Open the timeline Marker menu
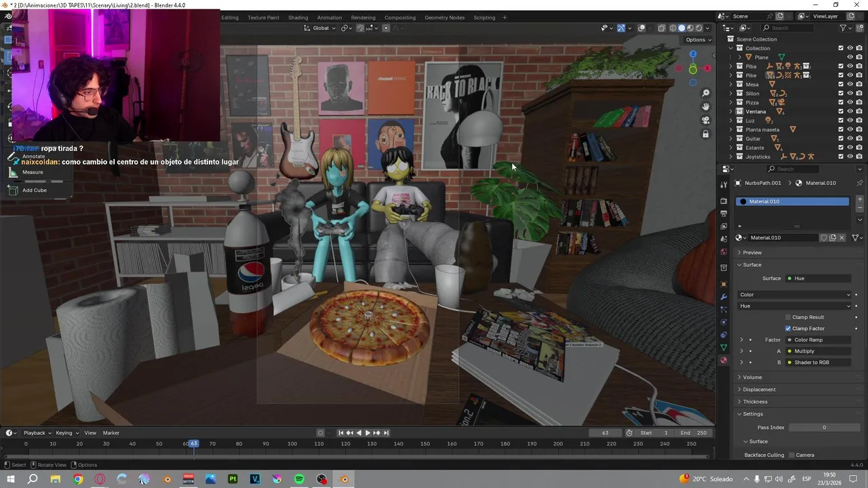868x488 pixels. [x=111, y=433]
